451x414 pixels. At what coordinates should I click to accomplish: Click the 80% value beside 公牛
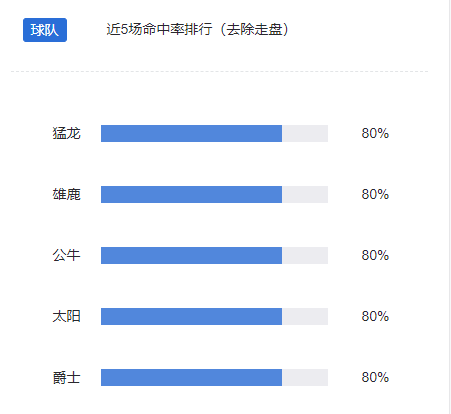click(375, 255)
